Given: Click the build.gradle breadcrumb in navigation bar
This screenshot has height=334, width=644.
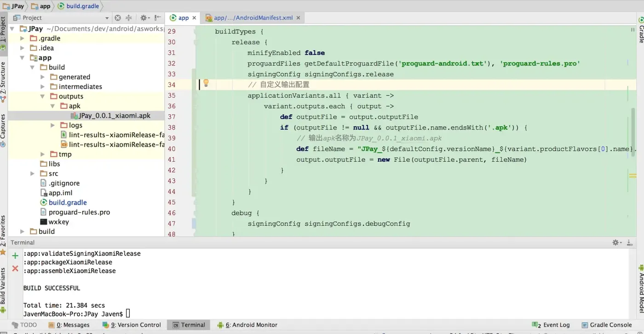Looking at the screenshot, I should pos(78,6).
